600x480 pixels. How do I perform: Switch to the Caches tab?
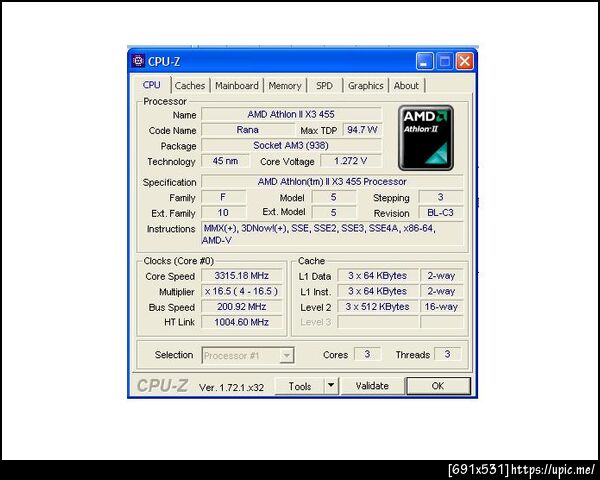[190, 86]
